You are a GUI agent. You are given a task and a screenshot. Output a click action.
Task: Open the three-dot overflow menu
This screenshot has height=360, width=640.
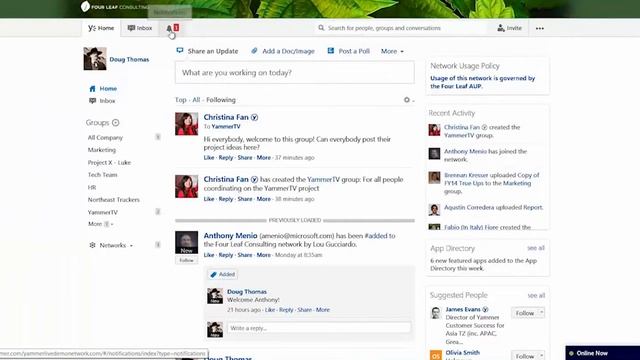point(540,28)
